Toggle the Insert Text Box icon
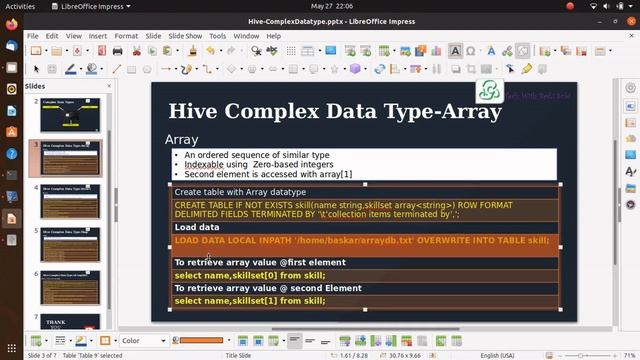The width and height of the screenshot is (640, 360). (x=455, y=51)
